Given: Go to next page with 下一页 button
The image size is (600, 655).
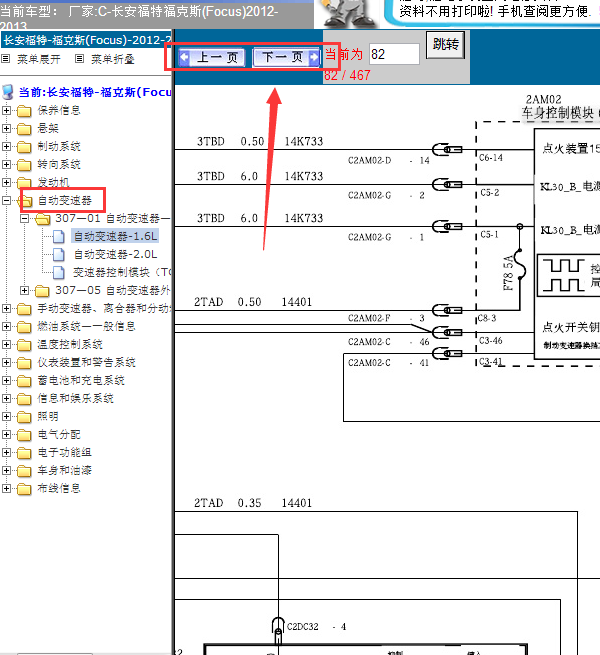Looking at the screenshot, I should [x=287, y=57].
